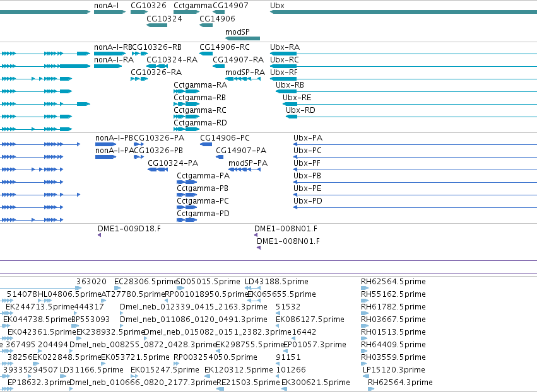
Task: Open the CG14907-RA transcript label
Action: [x=238, y=59]
